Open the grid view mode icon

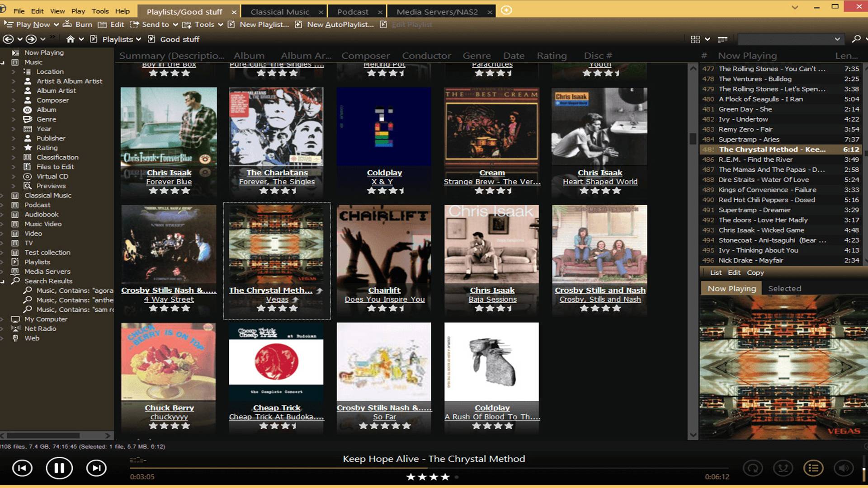[695, 39]
